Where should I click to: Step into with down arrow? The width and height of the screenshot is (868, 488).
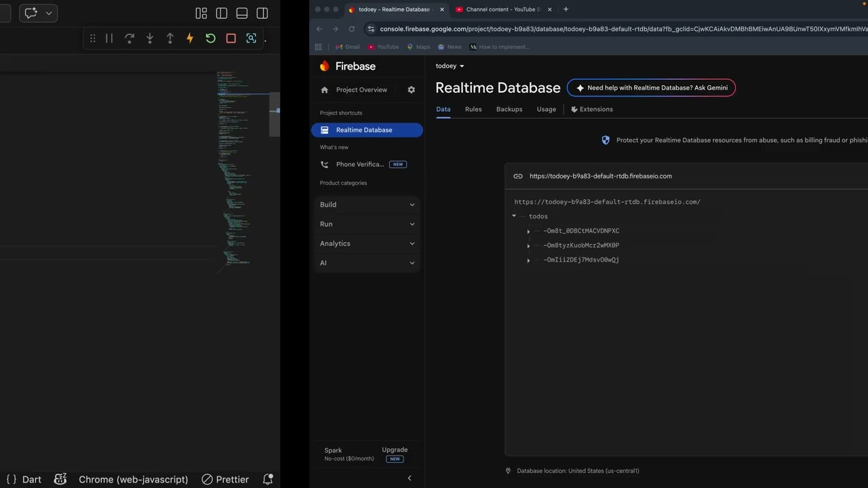pos(150,38)
